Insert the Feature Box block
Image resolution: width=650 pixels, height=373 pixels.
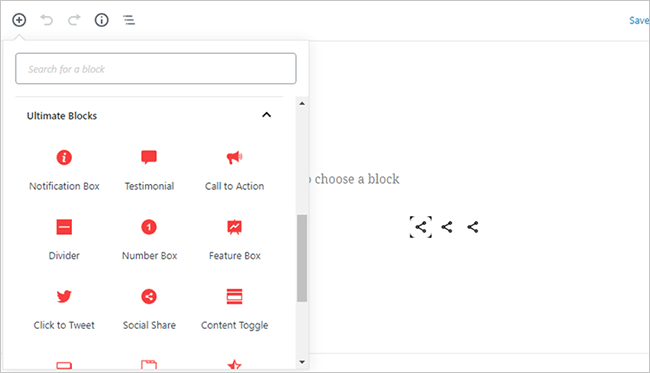coord(235,240)
